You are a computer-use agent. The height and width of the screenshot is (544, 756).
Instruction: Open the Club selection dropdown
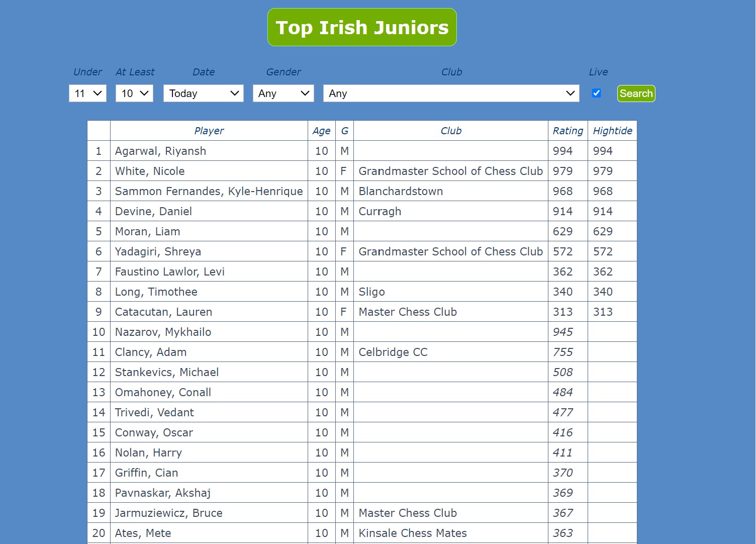[451, 93]
